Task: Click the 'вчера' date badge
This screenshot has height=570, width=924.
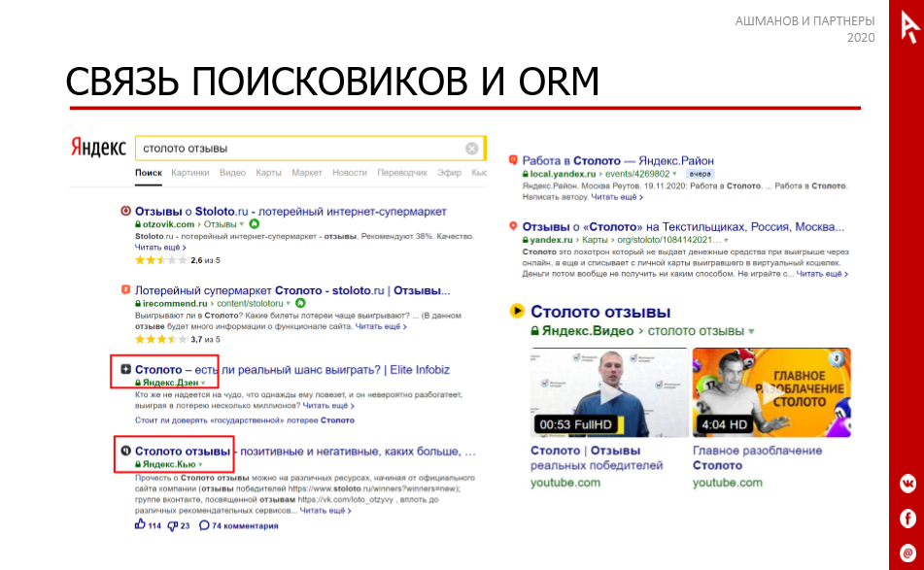Action: [x=701, y=174]
